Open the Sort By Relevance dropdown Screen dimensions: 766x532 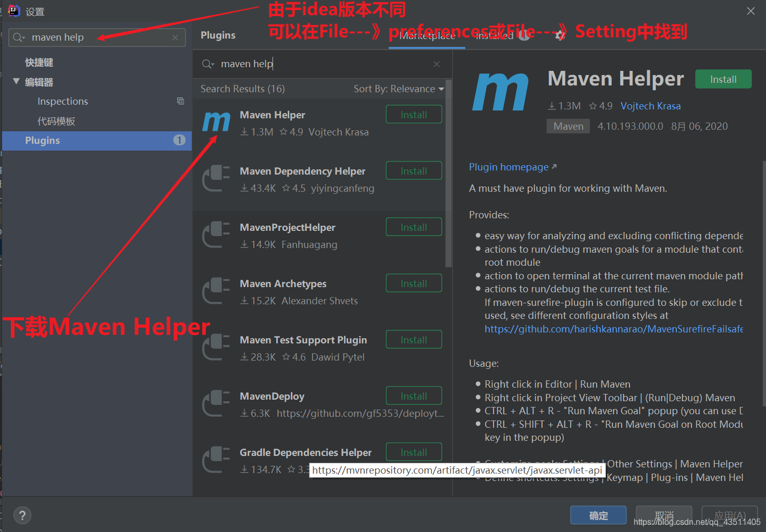coord(399,89)
